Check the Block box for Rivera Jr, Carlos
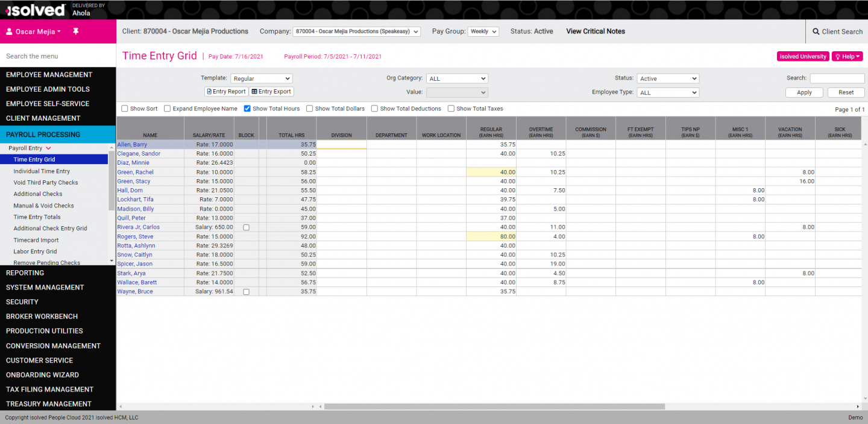This screenshot has width=868, height=424. click(246, 227)
